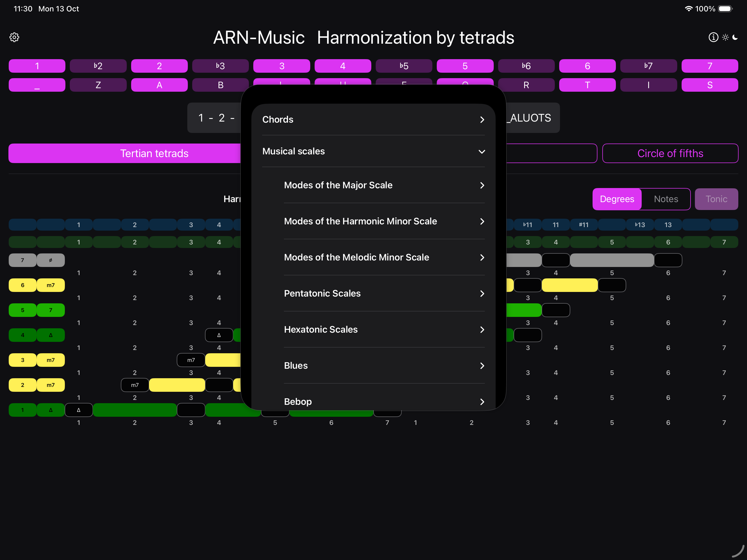Image resolution: width=747 pixels, height=560 pixels.
Task: Click the yellow m7 cell on row 6
Action: 51,285
